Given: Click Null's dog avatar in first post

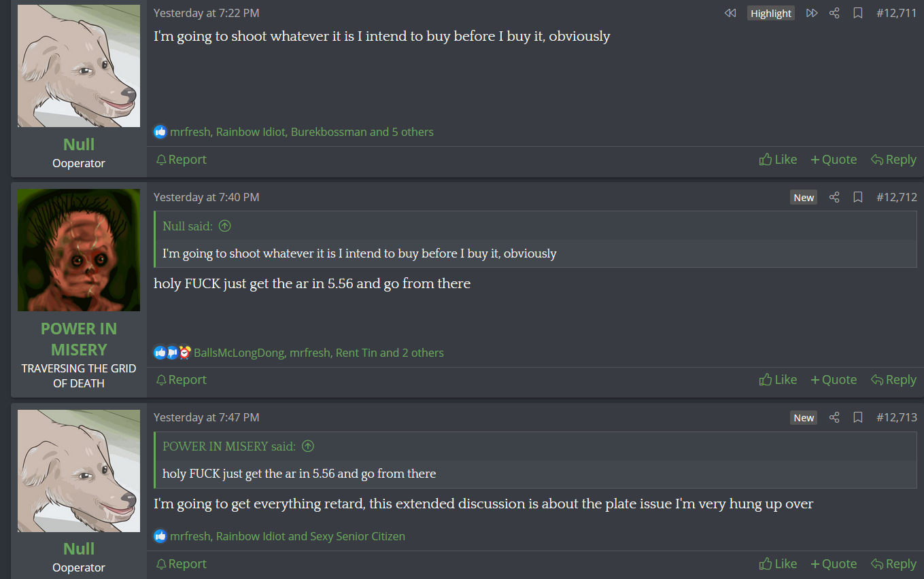Looking at the screenshot, I should [x=79, y=66].
